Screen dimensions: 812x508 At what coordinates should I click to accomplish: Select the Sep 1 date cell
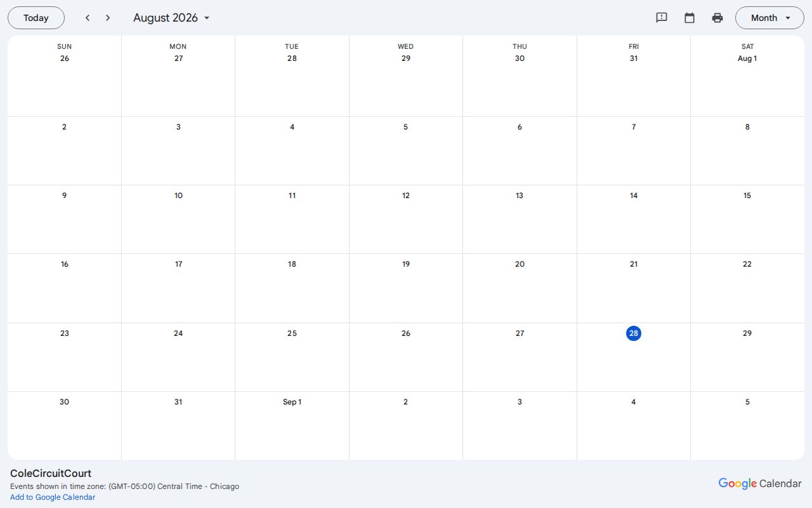(x=292, y=402)
